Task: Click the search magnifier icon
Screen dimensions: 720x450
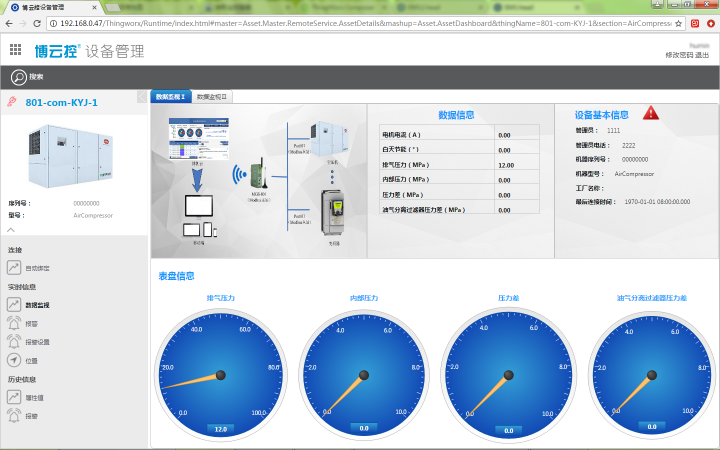Action: (x=19, y=77)
